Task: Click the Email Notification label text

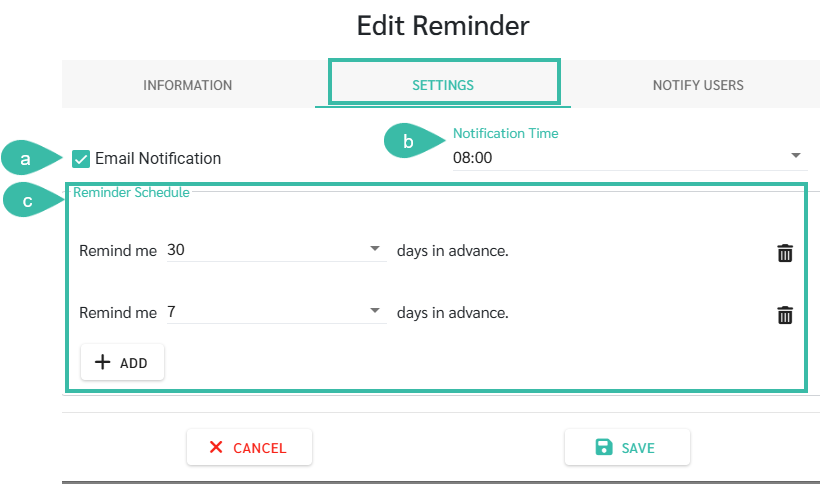Action: [158, 158]
